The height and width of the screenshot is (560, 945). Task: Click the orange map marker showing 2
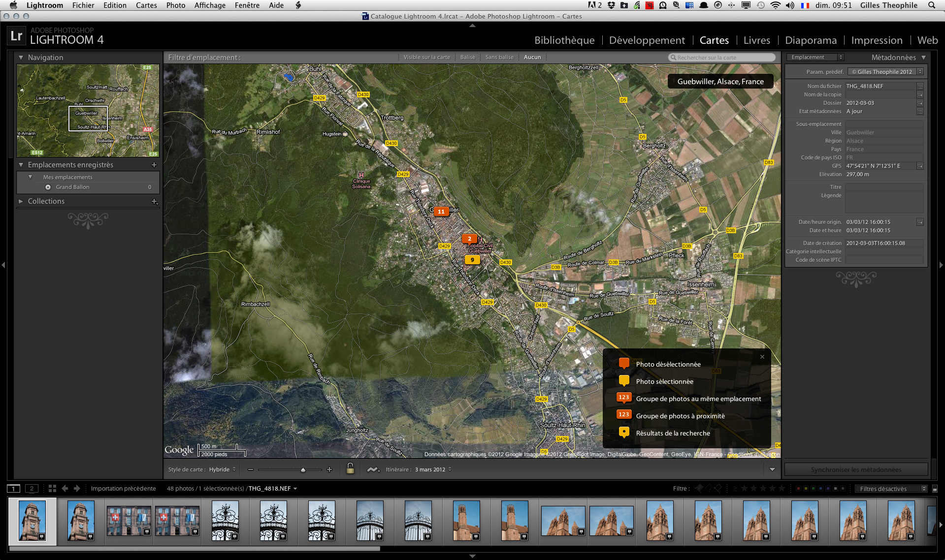[469, 239]
